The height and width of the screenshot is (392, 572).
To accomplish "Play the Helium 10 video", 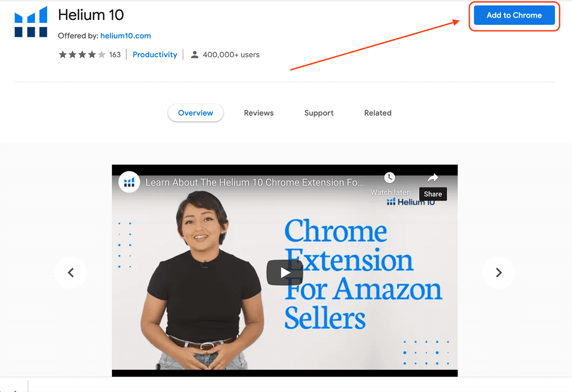I will pos(285,272).
